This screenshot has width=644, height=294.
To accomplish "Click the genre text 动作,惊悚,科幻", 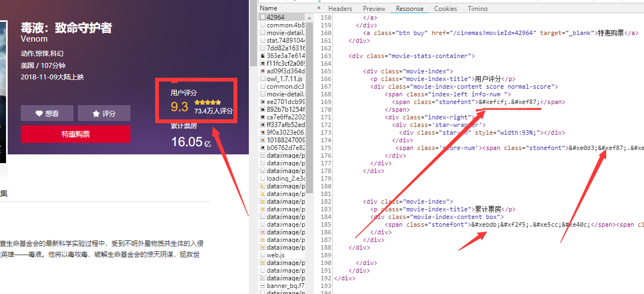I will [42, 53].
